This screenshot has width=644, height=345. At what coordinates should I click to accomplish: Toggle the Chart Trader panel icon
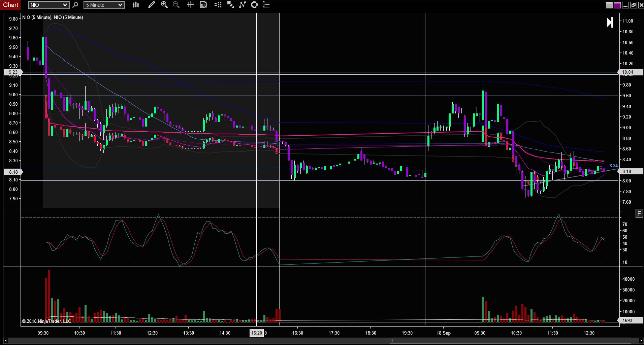tap(218, 5)
